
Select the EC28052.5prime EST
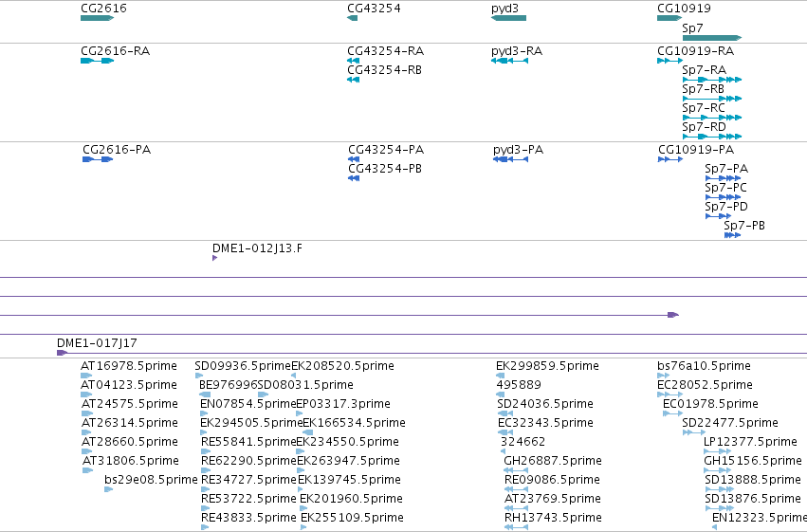tap(670, 394)
